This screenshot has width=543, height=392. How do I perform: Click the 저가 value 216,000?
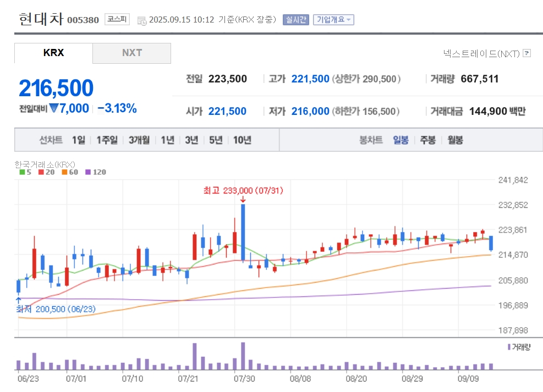click(x=310, y=111)
